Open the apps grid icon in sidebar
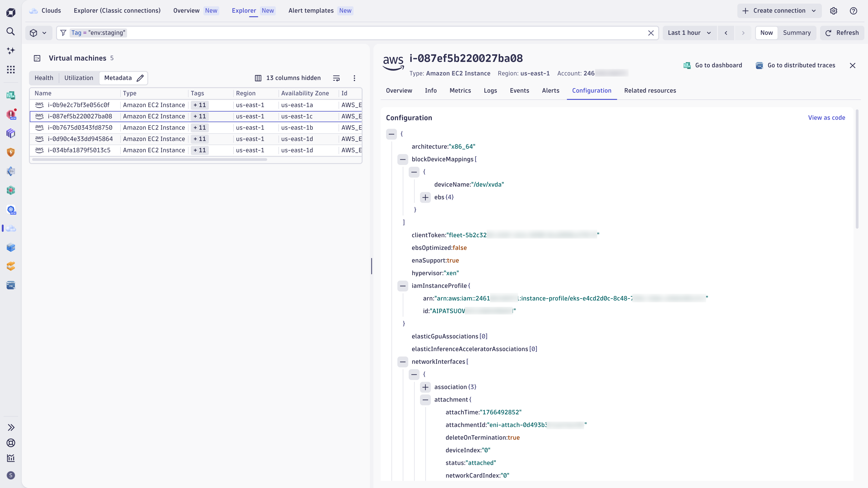Image resolution: width=868 pixels, height=488 pixels. tap(11, 70)
